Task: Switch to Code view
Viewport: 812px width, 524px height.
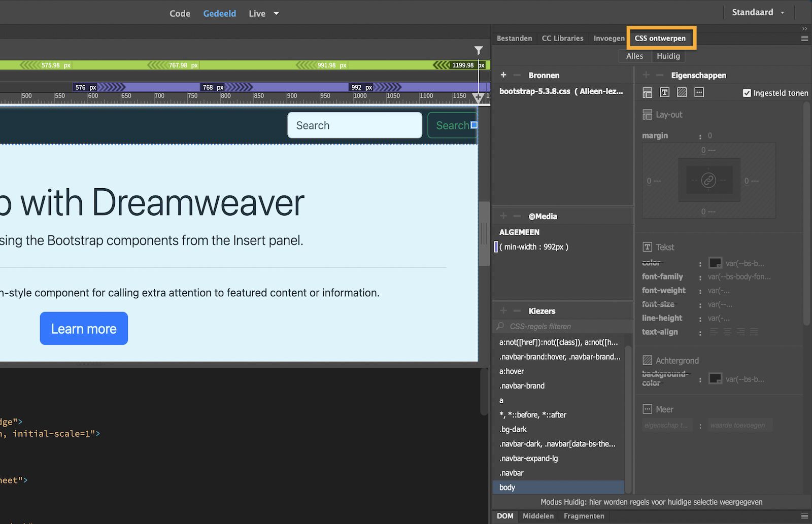Action: coord(180,14)
